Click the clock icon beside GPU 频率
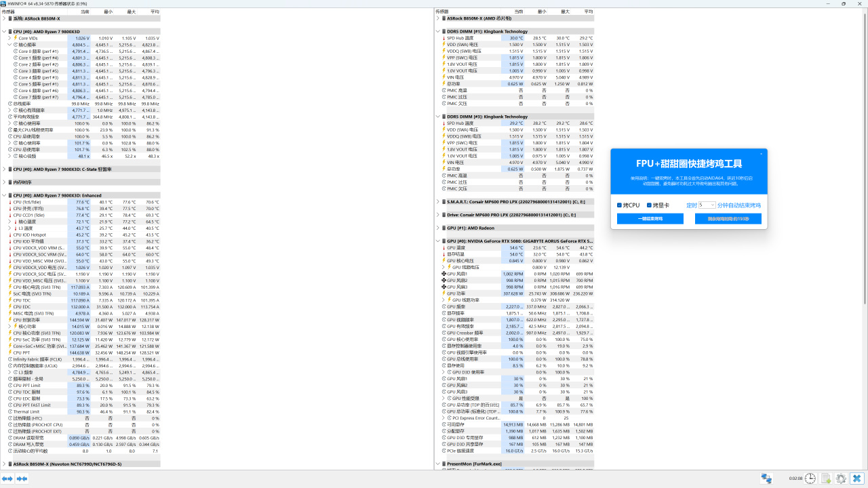 tap(443, 306)
